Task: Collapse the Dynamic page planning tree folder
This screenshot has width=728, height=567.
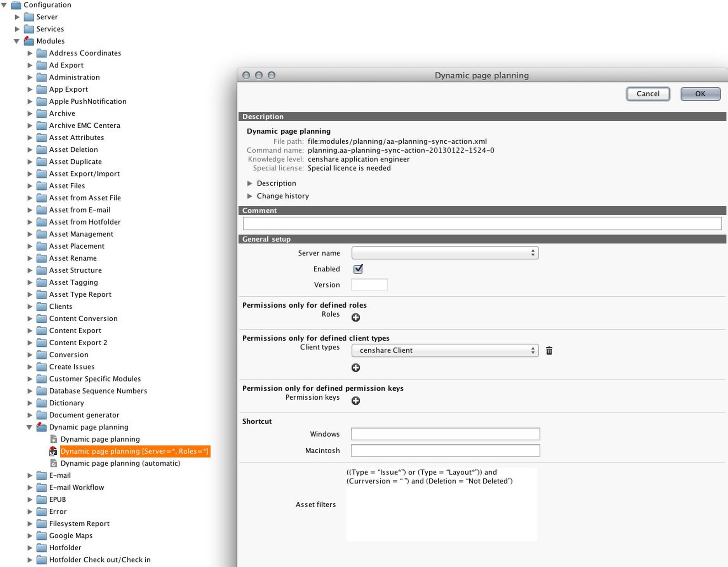Action: (30, 427)
